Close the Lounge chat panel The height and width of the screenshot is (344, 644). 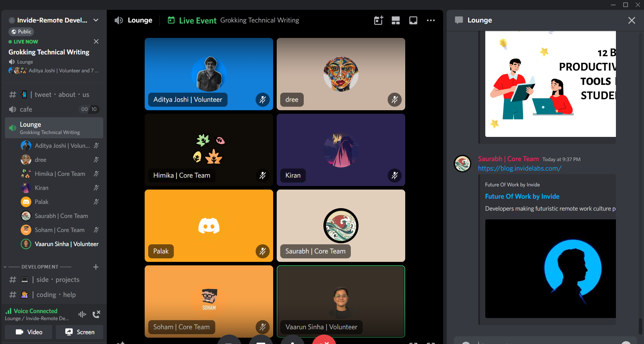click(632, 20)
